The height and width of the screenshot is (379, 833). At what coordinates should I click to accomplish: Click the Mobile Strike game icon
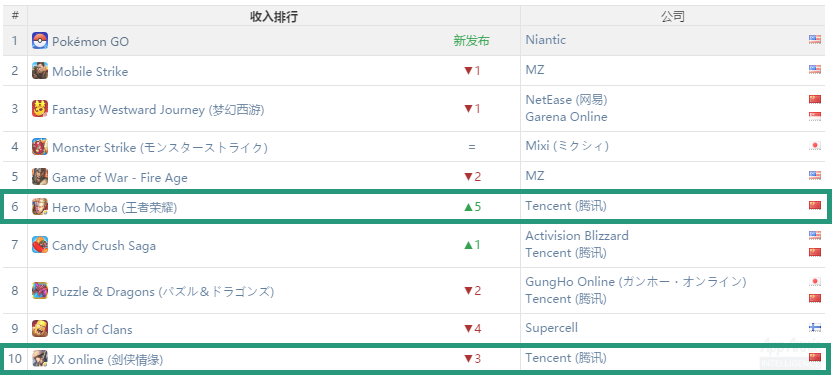point(40,71)
